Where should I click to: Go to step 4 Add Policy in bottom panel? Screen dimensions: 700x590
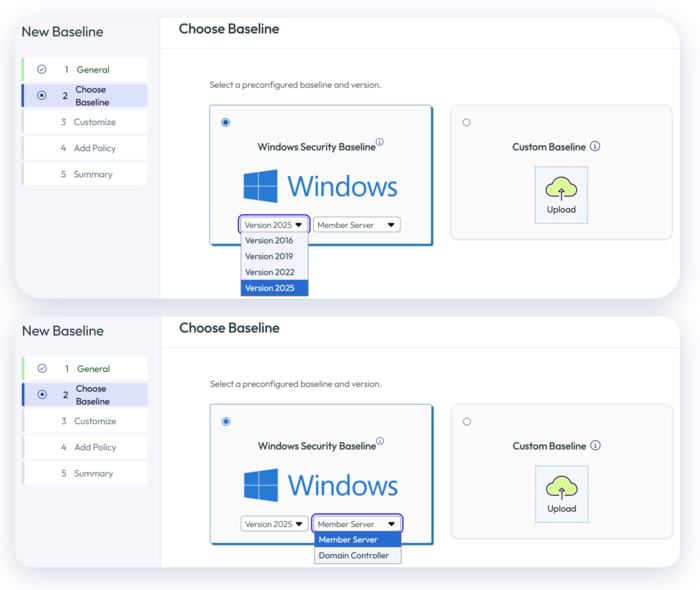[x=85, y=447]
